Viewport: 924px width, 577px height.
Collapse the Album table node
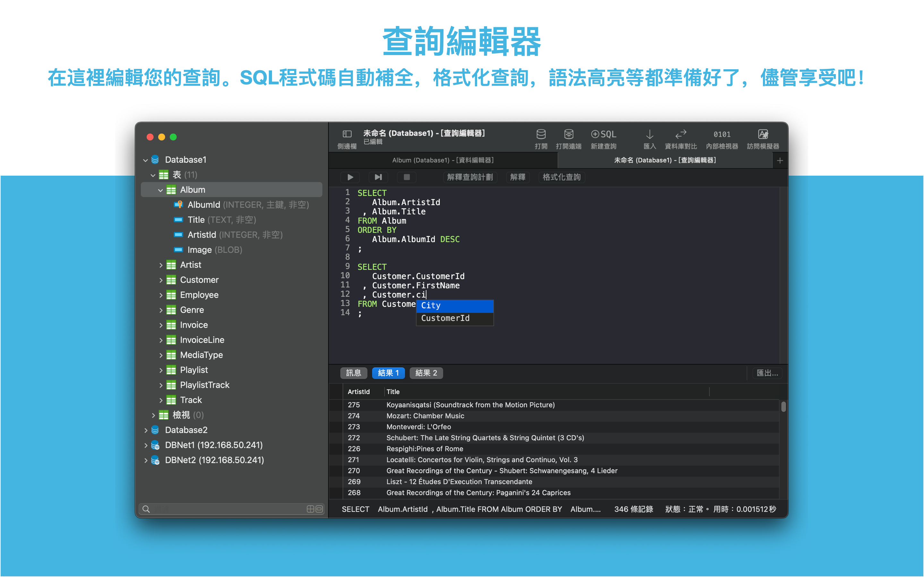click(160, 190)
